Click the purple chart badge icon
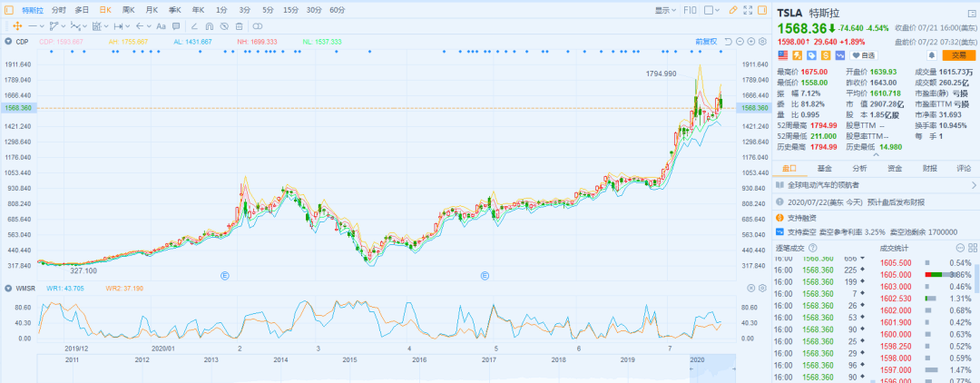This screenshot has height=383, width=980. [x=841, y=55]
